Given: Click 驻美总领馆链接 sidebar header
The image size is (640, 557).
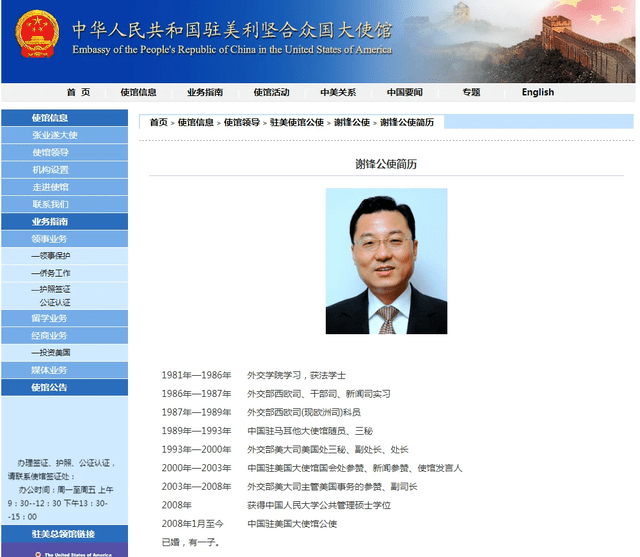Looking at the screenshot, I should [x=64, y=534].
